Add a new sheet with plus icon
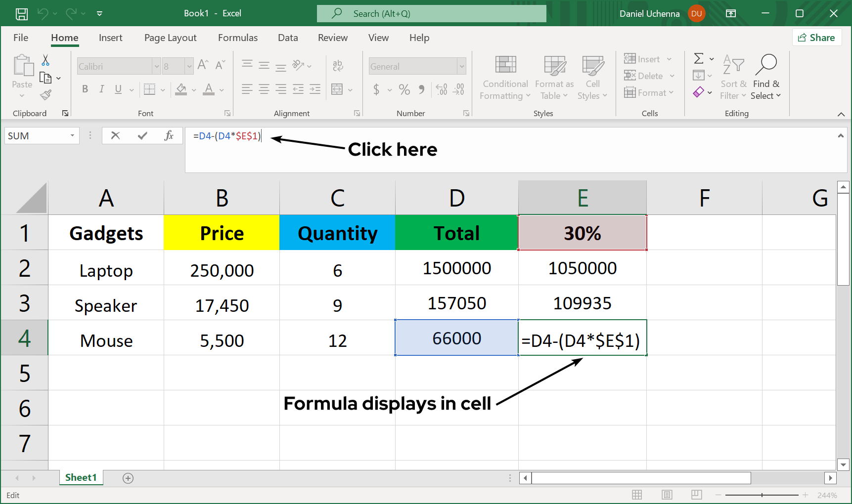Screen dimensions: 852x504 pyautogui.click(x=128, y=478)
